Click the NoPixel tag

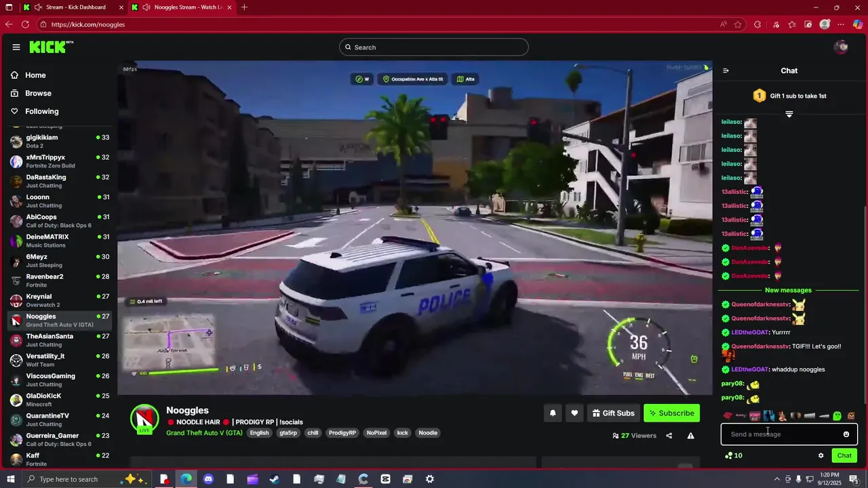coord(376,432)
